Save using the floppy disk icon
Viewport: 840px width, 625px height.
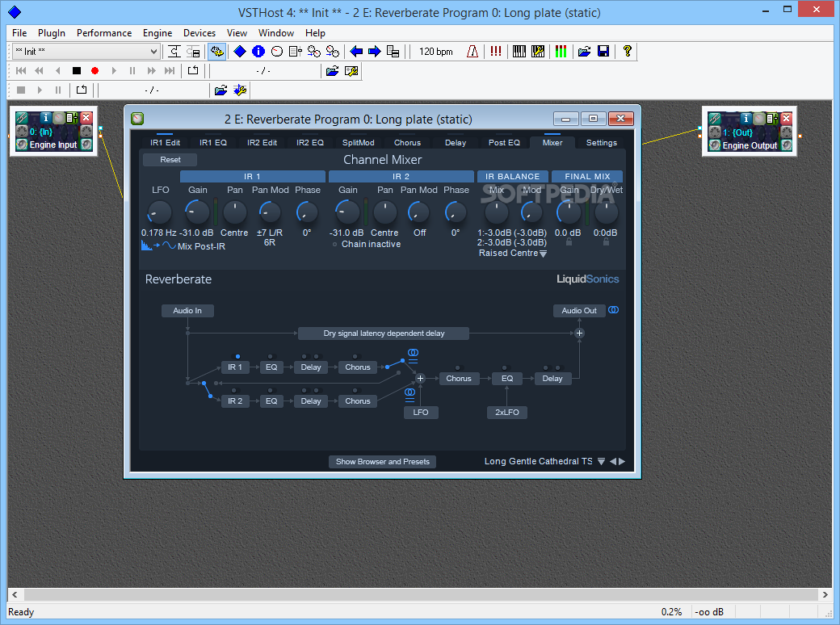(x=603, y=52)
